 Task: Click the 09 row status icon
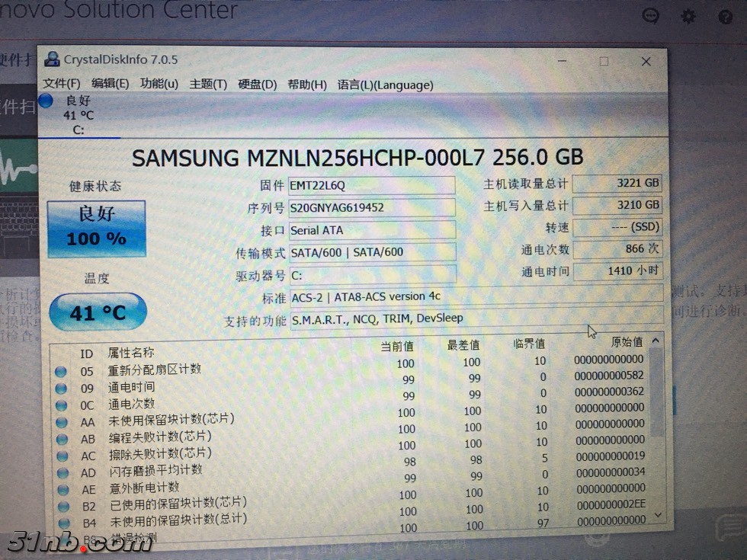[x=61, y=389]
